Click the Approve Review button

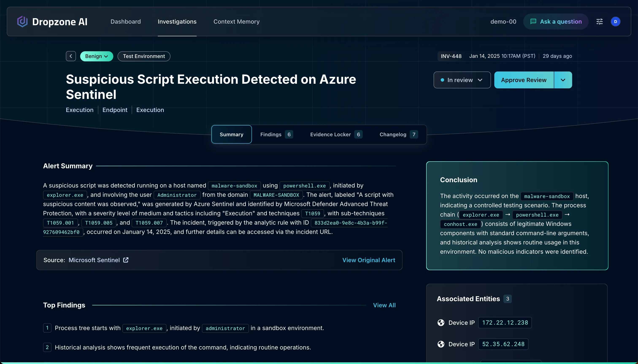pos(524,80)
